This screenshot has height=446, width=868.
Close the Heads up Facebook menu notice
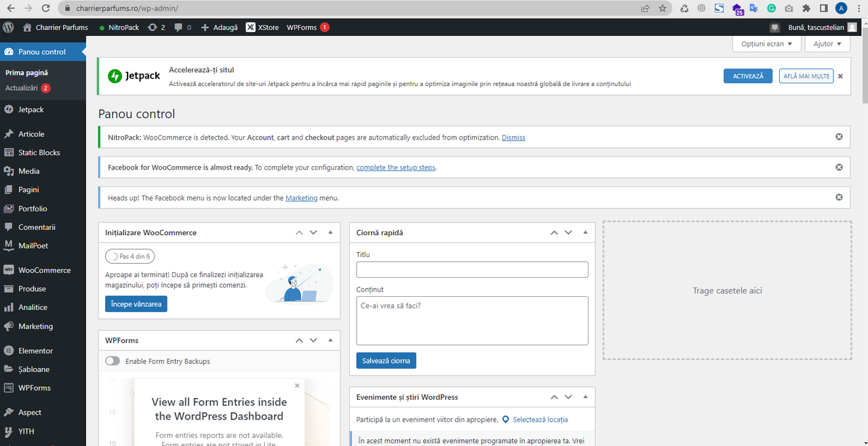tap(839, 197)
